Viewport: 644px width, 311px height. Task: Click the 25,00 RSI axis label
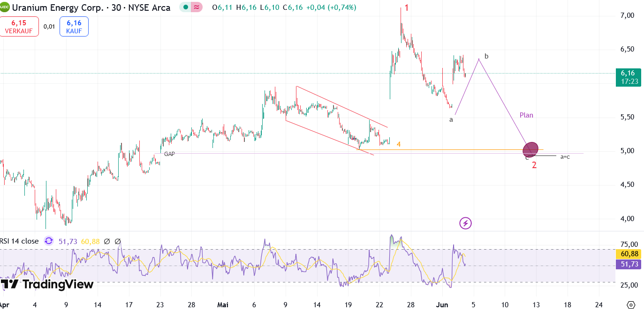point(629,285)
